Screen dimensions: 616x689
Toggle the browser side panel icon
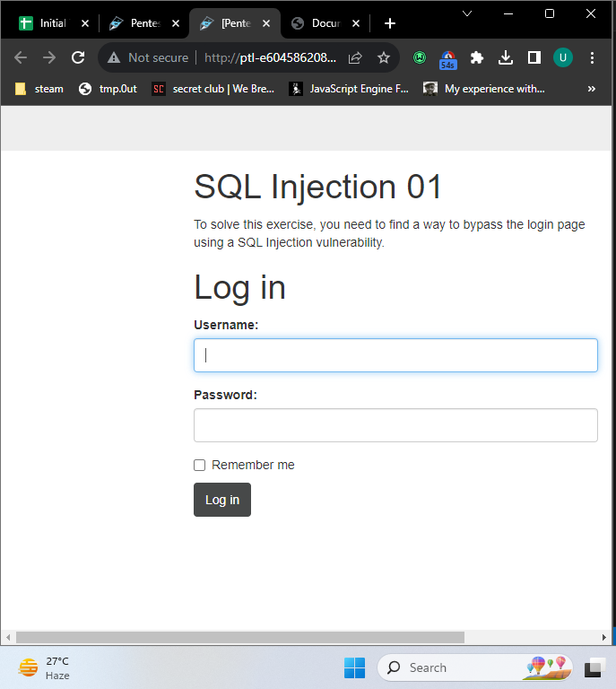(x=534, y=57)
